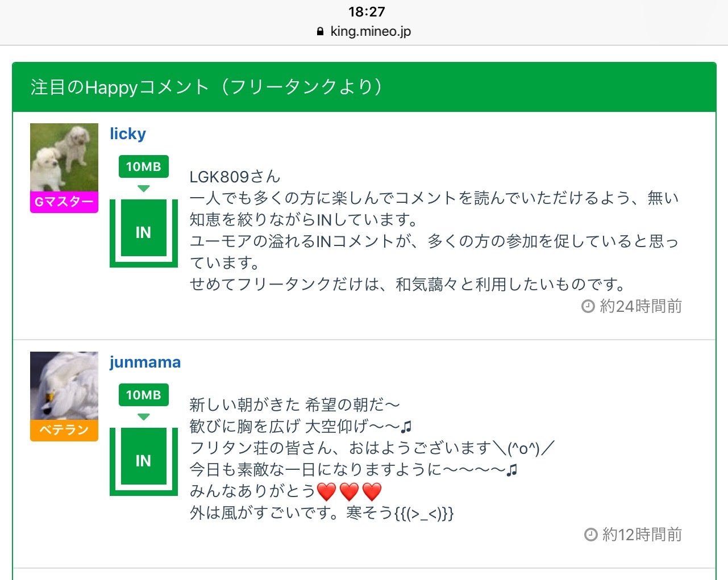This screenshot has height=580, width=728.
Task: View licky's dog avatar thumbnail
Action: coord(64,157)
